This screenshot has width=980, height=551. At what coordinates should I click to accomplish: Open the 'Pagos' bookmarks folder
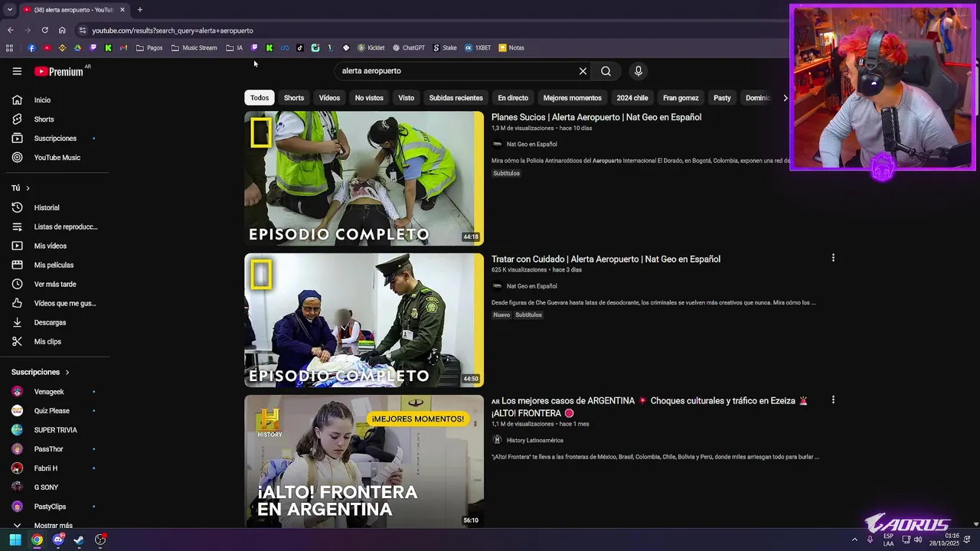[x=149, y=47]
